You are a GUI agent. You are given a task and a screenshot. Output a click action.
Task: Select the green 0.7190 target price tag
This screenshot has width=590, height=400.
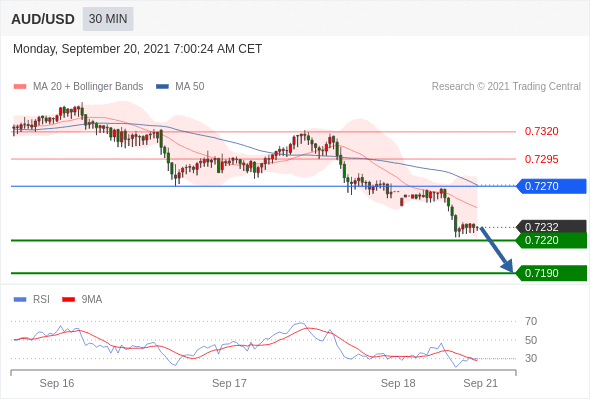tap(552, 273)
